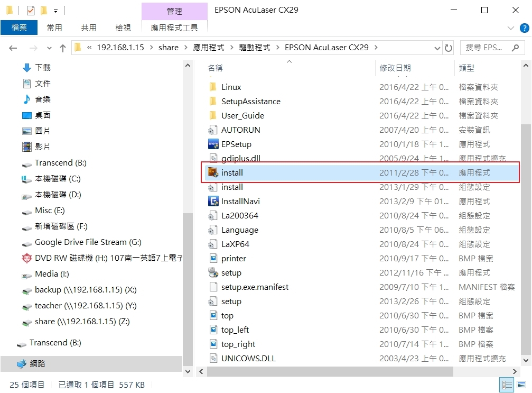
Task: Click the top_left BMP file icon
Action: coord(213,330)
